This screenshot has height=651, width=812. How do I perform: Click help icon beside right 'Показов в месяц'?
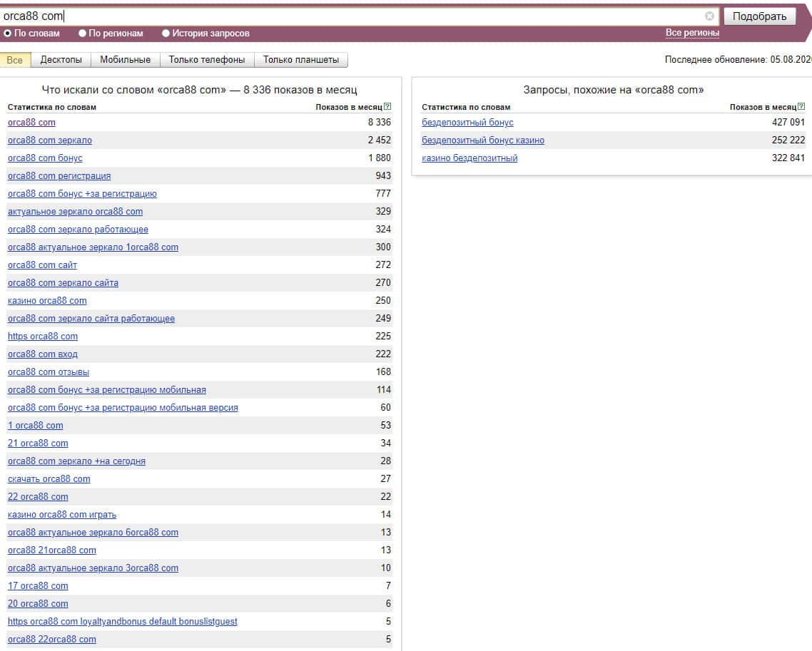point(801,107)
